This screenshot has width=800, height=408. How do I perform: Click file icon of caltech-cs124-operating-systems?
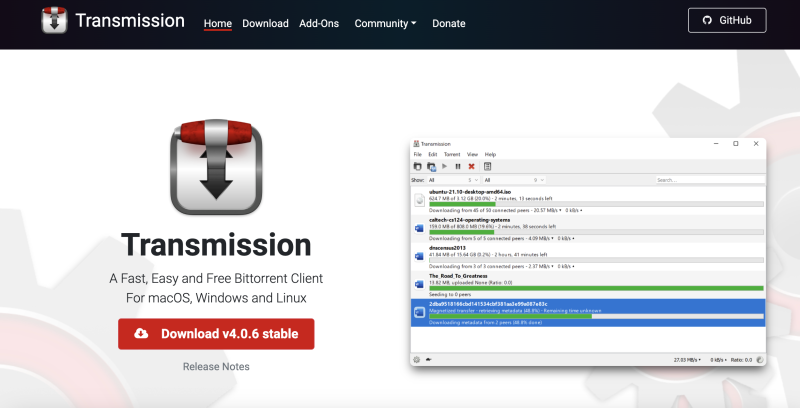point(419,228)
